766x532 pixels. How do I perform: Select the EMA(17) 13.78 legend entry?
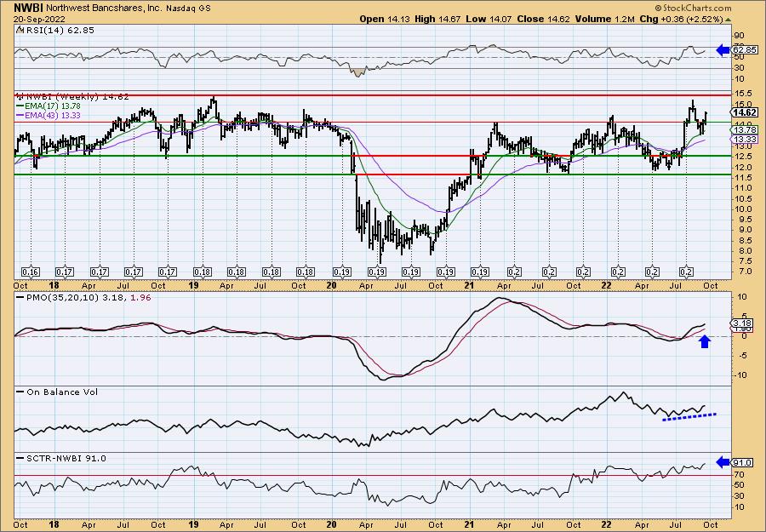click(49, 106)
